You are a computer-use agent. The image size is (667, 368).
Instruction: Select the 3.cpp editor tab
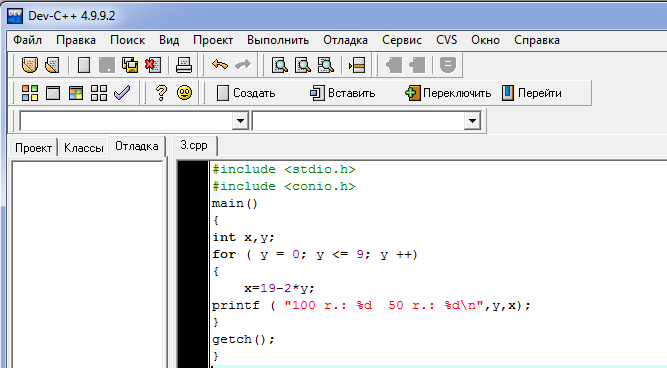tap(194, 145)
